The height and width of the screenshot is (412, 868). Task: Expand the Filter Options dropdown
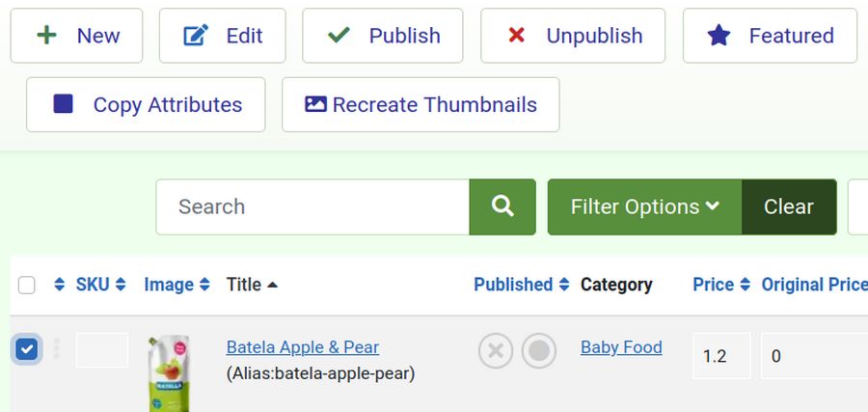(x=644, y=206)
